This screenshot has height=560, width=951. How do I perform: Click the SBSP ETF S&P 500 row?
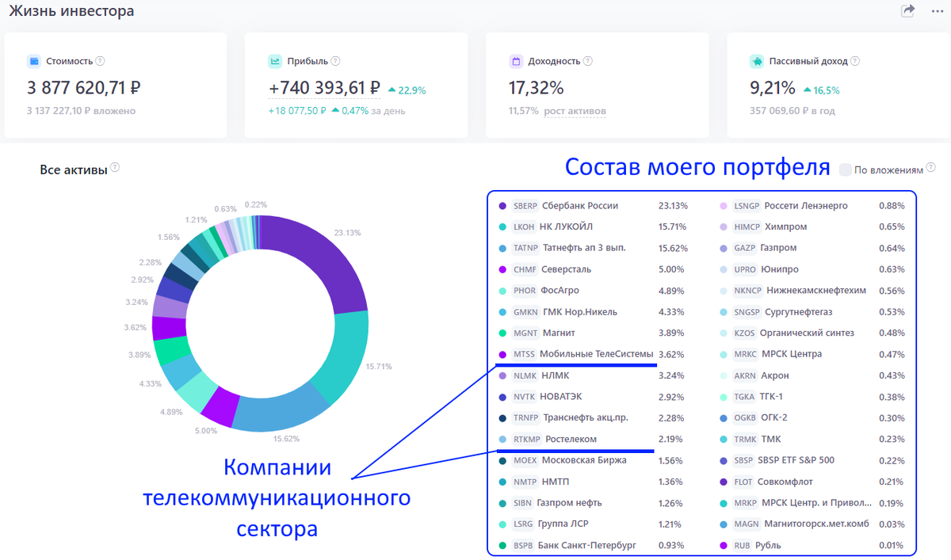pos(813,460)
